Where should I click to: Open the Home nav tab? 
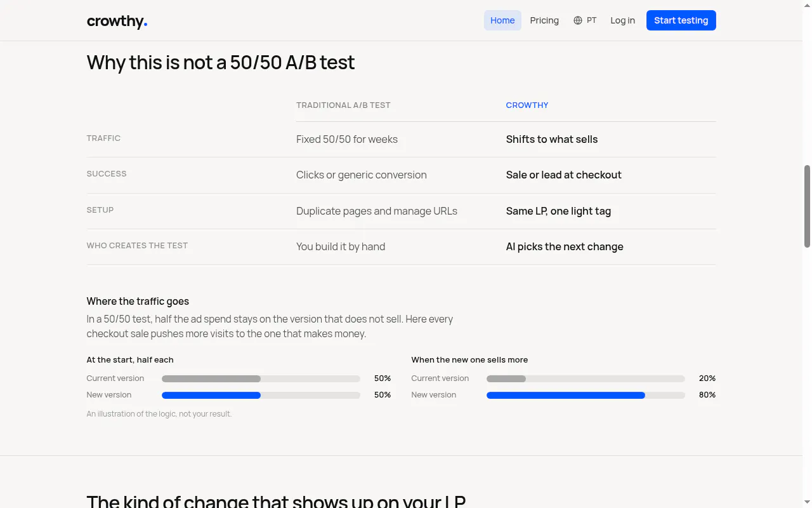point(502,20)
